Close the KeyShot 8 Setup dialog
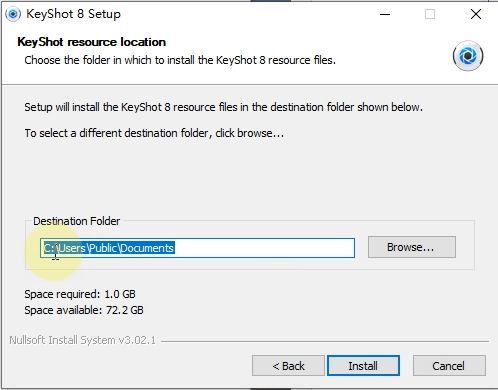This screenshot has height=390, width=498. (x=476, y=14)
